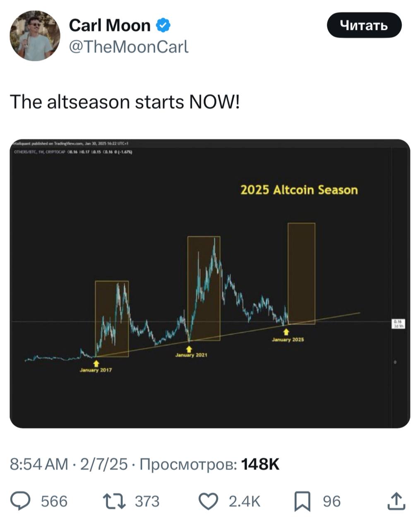Open the Carl Moon display name
The width and height of the screenshot is (420, 530).
(110, 25)
